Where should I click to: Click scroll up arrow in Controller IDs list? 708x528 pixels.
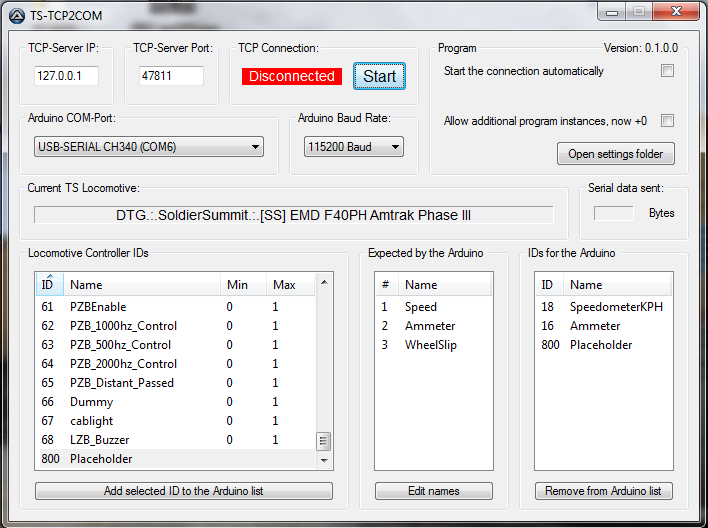point(324,283)
